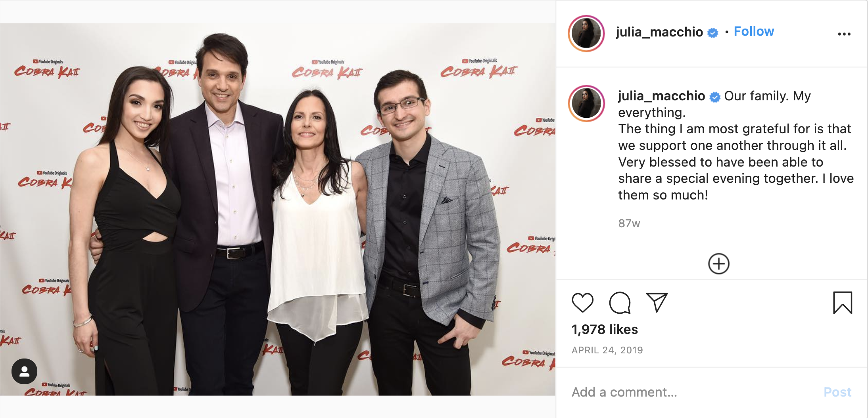Load more comments with plus circle
The height and width of the screenshot is (418, 868).
point(718,264)
